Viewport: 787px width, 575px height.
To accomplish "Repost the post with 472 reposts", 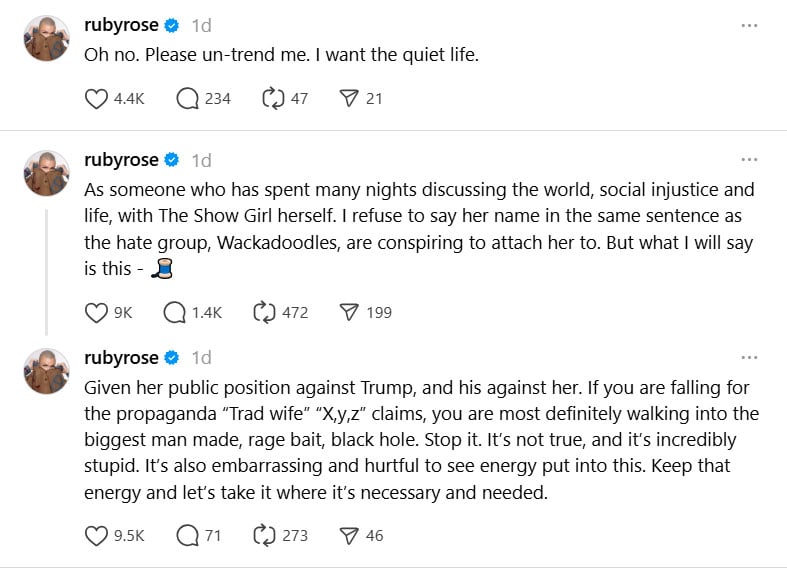I will [x=265, y=313].
